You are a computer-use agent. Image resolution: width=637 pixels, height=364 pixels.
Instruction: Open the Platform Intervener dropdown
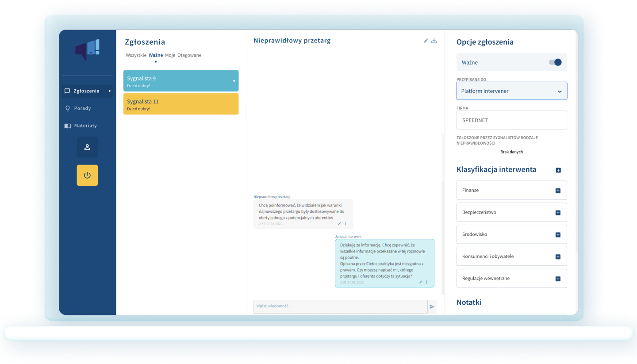point(512,91)
